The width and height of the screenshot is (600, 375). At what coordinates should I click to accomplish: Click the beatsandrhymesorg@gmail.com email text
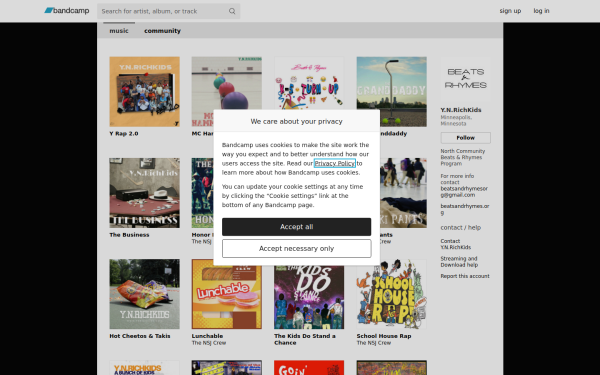[x=464, y=192]
